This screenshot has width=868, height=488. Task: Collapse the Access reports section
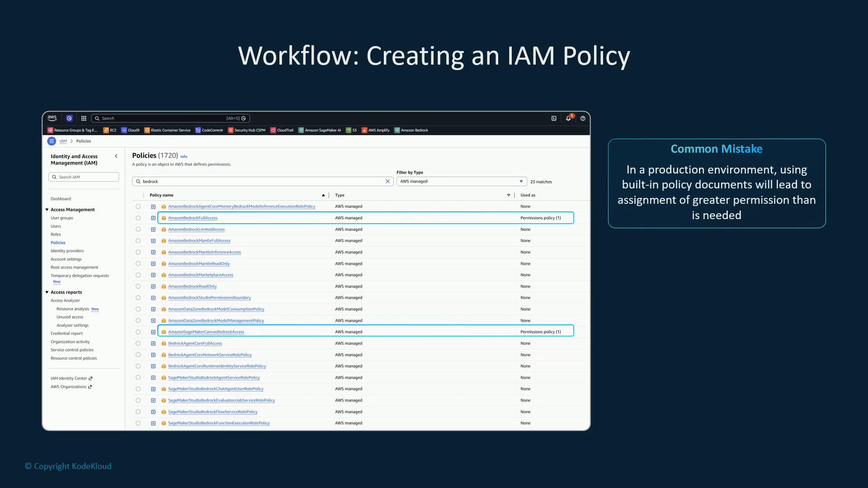47,292
